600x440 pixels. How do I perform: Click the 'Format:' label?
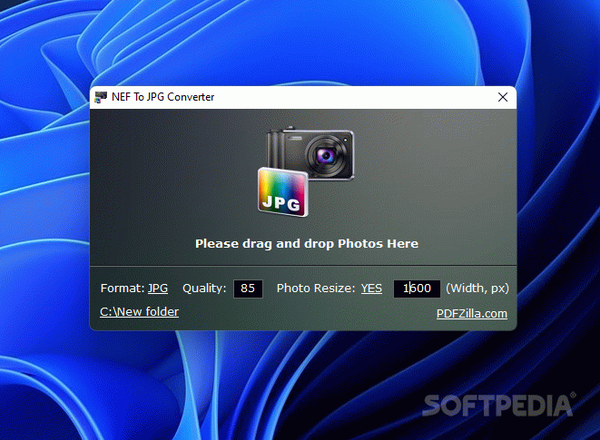122,288
